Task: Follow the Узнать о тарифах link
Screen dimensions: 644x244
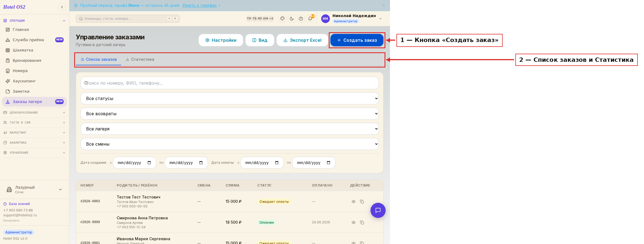Action: 199,5
